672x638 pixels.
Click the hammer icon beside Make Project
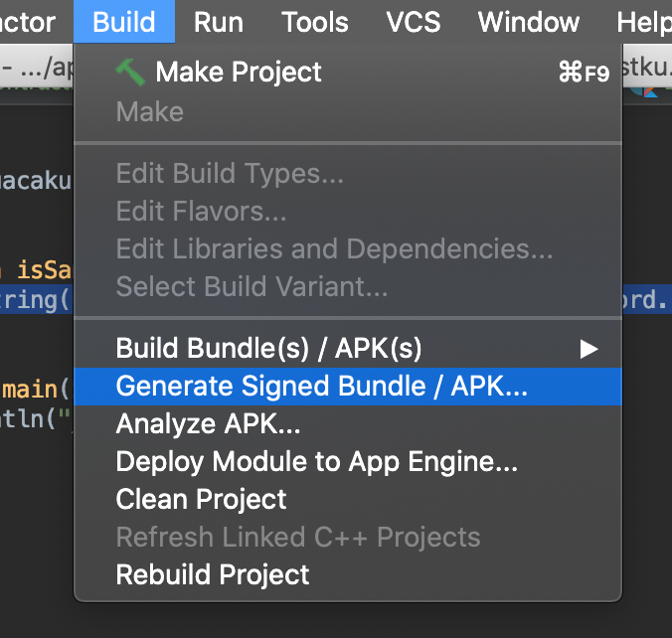pos(130,72)
